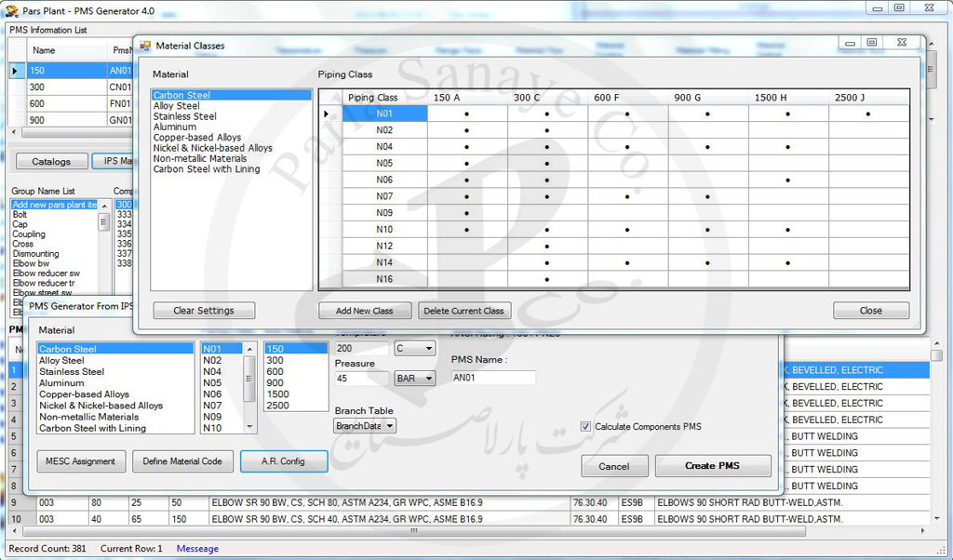Open MESC Assignment
The height and width of the screenshot is (560, 953).
[81, 461]
